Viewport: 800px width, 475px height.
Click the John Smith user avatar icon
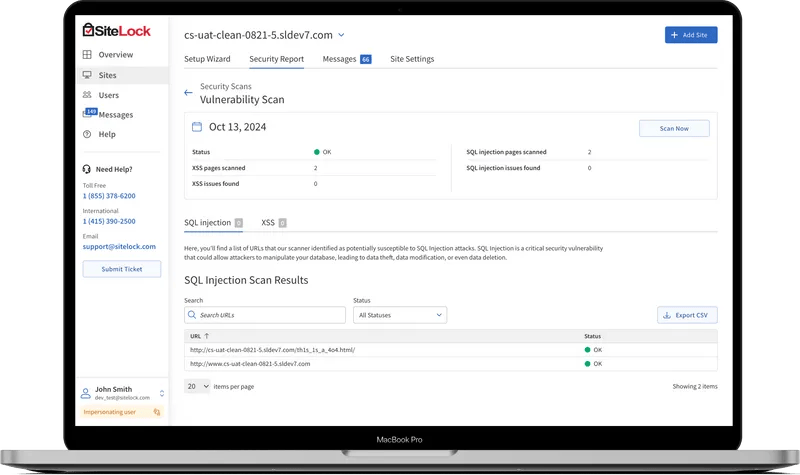(x=86, y=393)
